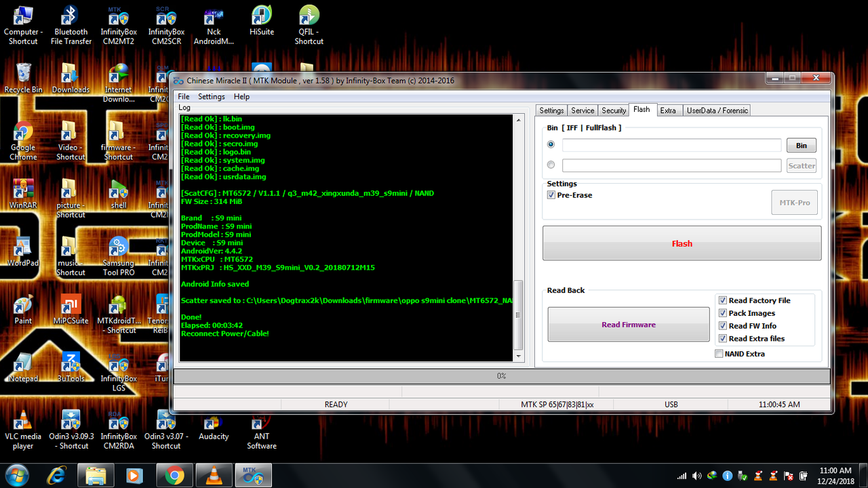
Task: Launch 3uTools desktop icon
Action: click(x=71, y=367)
